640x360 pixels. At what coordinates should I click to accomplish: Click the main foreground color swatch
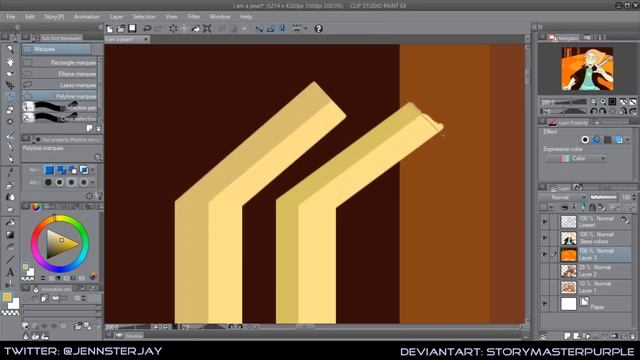pyautogui.click(x=7, y=297)
